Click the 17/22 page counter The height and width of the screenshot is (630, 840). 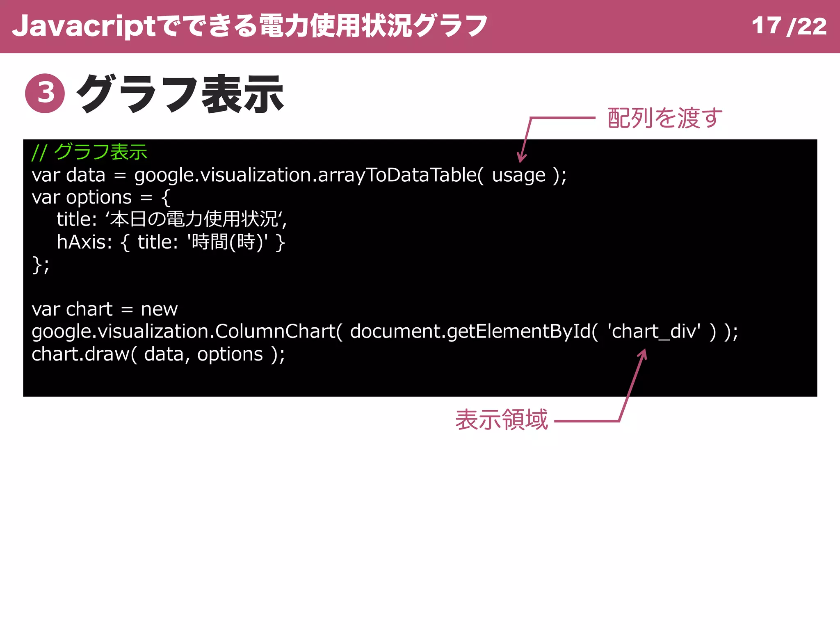tap(788, 26)
